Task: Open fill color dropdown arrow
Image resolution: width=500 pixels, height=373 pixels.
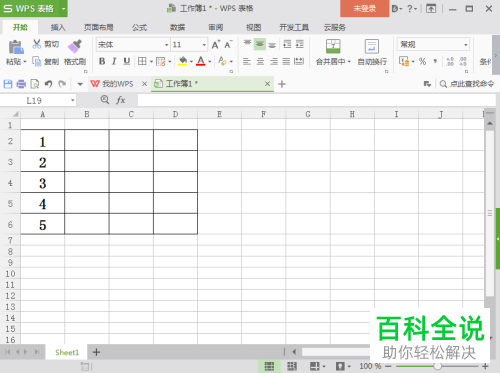Action: click(x=191, y=62)
